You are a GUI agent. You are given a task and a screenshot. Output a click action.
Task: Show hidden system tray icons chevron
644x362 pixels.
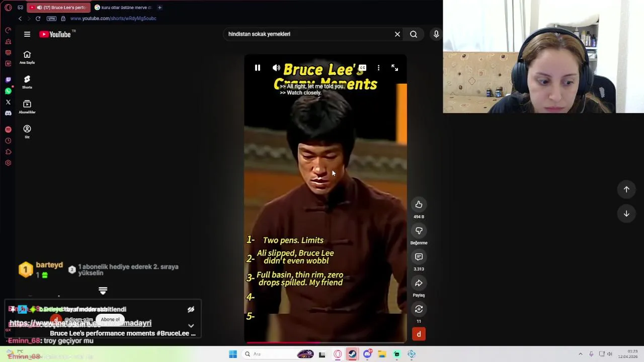point(580,354)
